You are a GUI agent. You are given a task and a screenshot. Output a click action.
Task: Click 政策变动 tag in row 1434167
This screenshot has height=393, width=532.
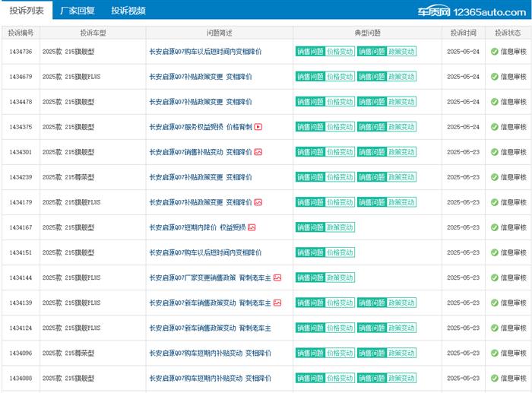[x=340, y=227]
